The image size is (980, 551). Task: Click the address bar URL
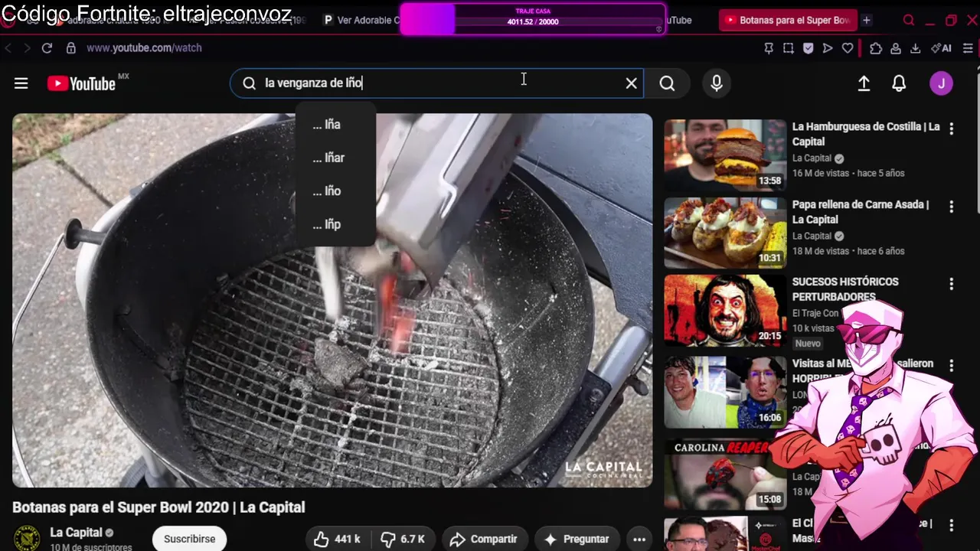144,47
